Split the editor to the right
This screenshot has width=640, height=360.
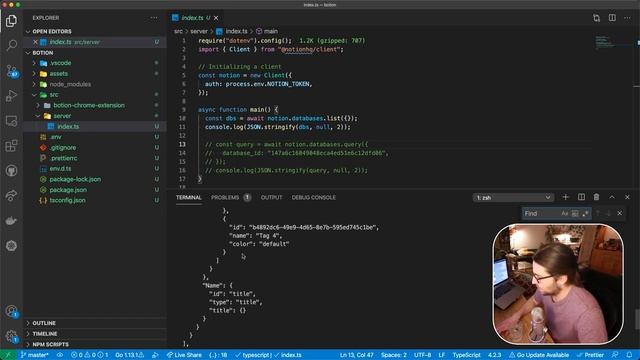coord(612,18)
